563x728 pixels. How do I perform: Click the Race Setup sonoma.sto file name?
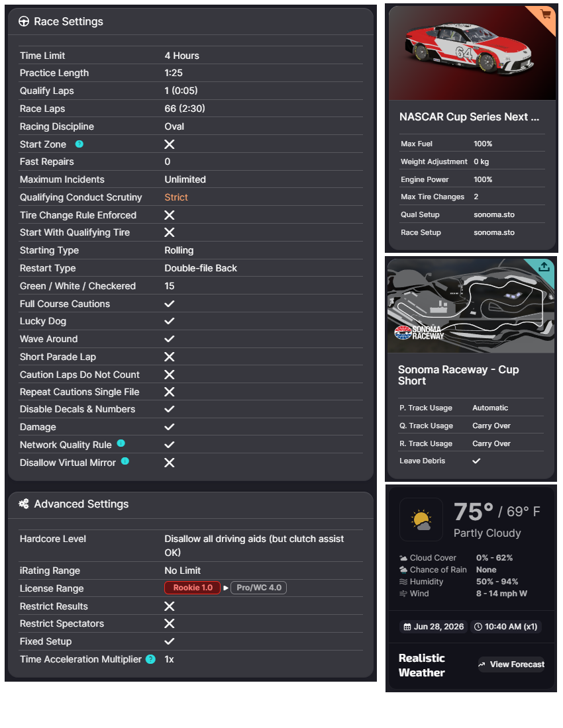tap(494, 232)
